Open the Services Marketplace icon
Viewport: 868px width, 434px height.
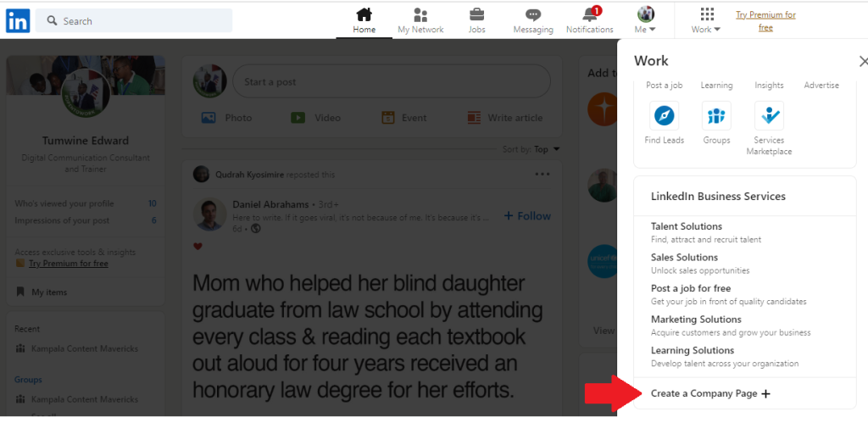769,115
